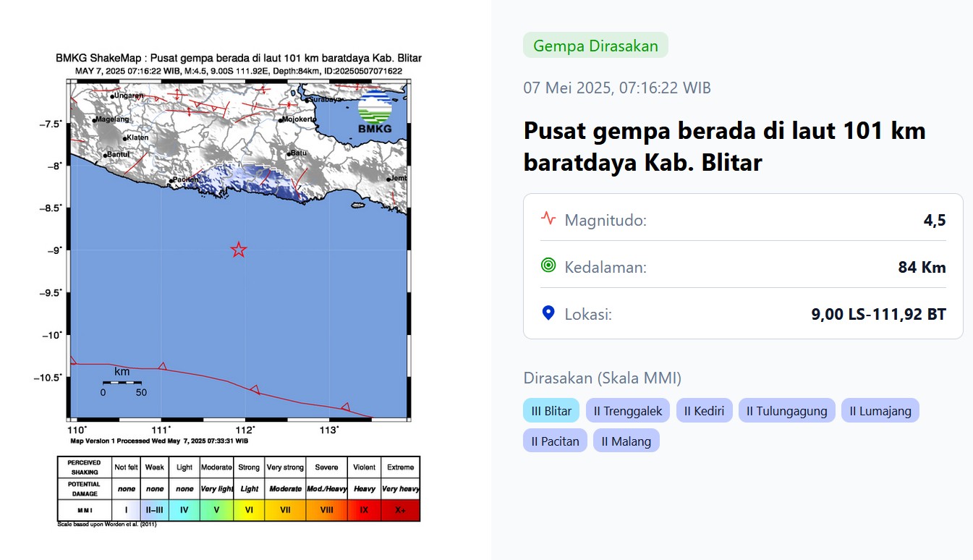The height and width of the screenshot is (560, 973).
Task: Click the earthquake headline text
Action: click(724, 147)
